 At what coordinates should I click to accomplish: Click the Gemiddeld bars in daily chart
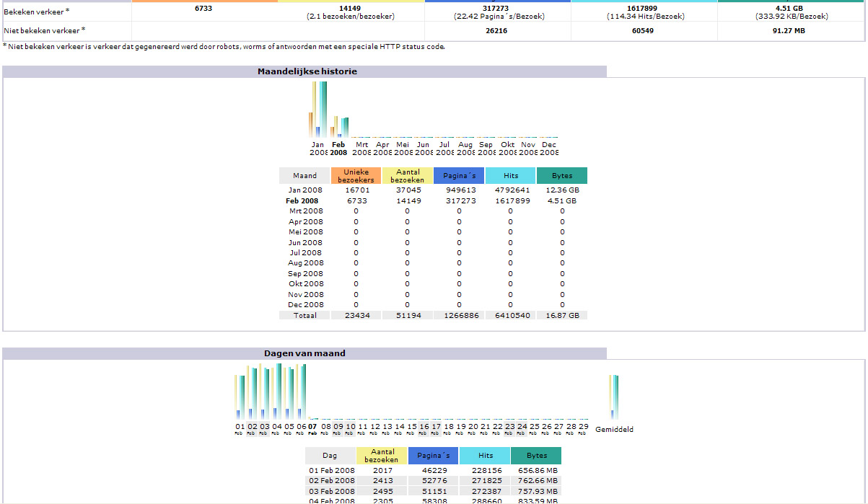coord(614,397)
